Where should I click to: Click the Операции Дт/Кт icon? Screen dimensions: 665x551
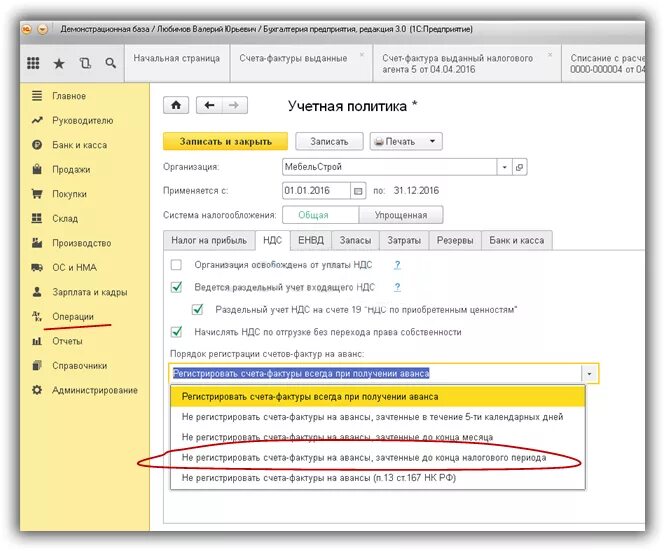[x=37, y=316]
